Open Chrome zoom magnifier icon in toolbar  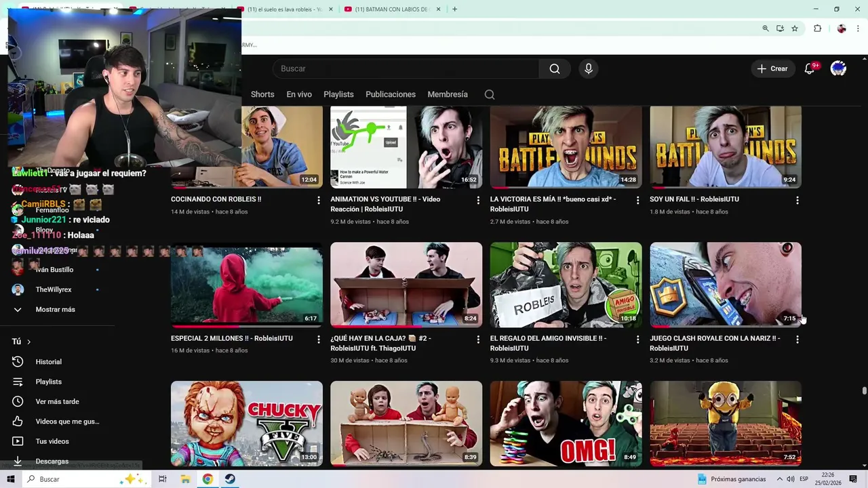pyautogui.click(x=766, y=28)
